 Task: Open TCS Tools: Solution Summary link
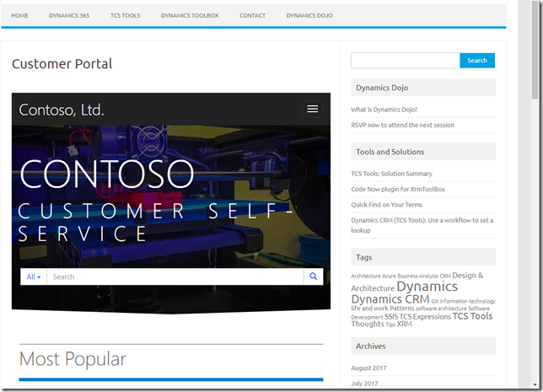(x=391, y=174)
